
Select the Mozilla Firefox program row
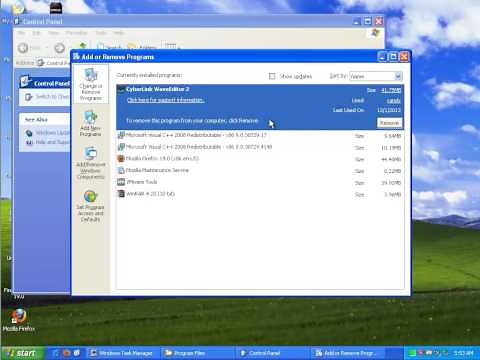coord(260,159)
